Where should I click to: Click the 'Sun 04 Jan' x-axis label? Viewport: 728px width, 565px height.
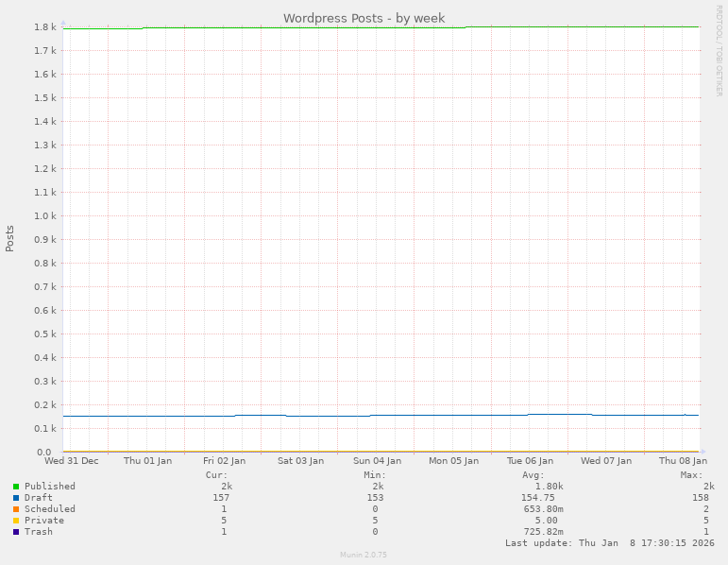click(x=377, y=461)
